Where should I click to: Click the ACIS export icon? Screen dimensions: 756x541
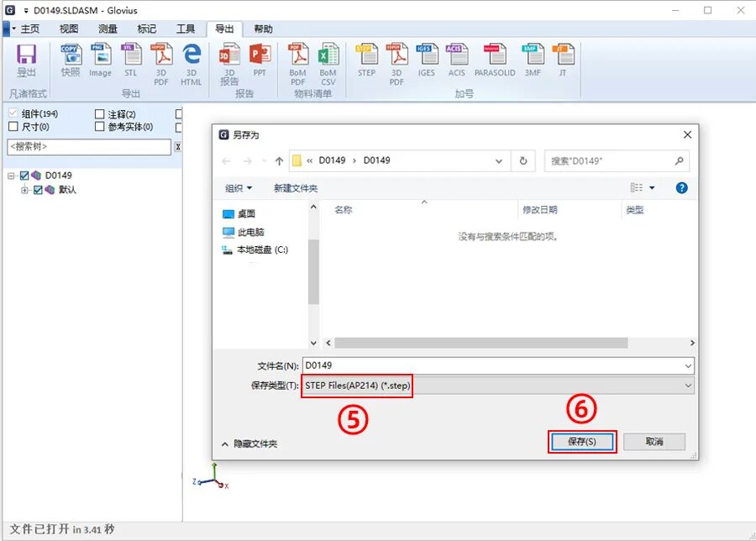[x=457, y=59]
